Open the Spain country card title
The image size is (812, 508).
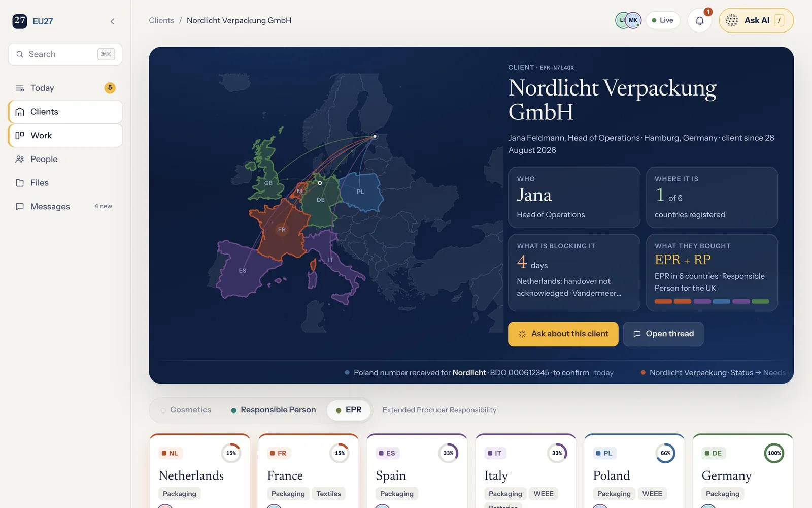click(x=391, y=475)
